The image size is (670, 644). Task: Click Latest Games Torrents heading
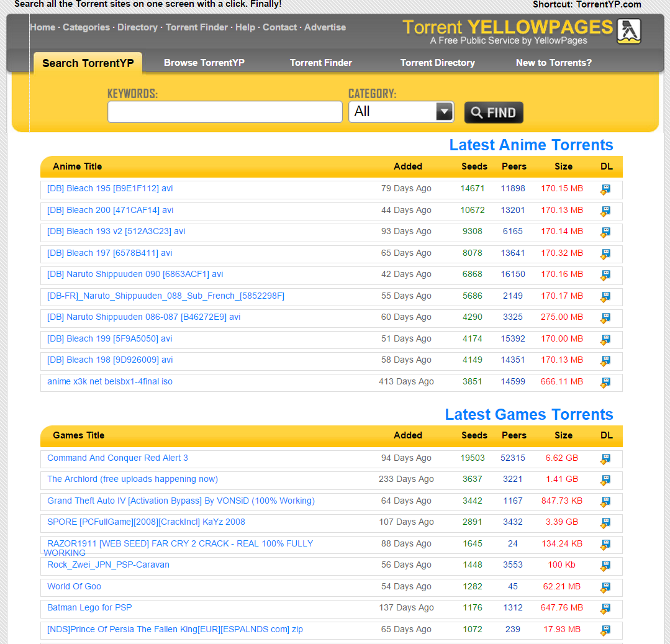point(529,414)
